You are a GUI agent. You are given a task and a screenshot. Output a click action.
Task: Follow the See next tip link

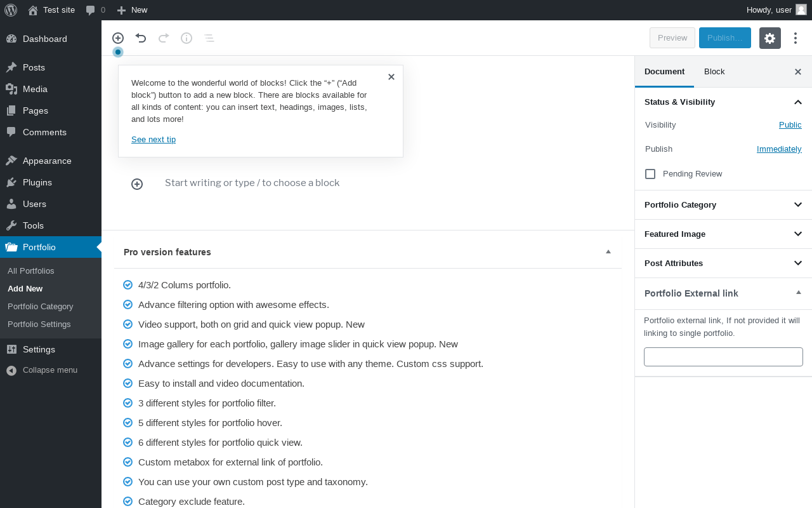154,140
